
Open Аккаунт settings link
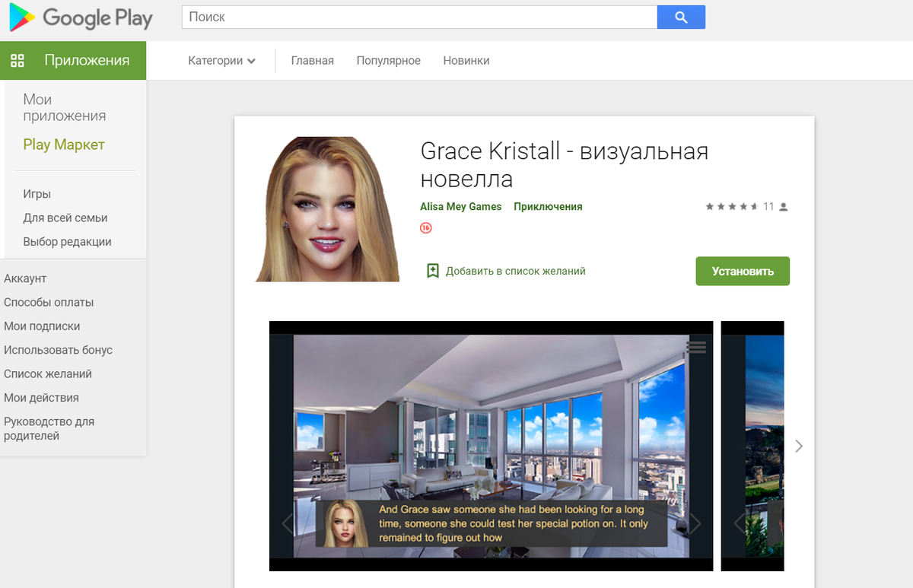(x=25, y=278)
